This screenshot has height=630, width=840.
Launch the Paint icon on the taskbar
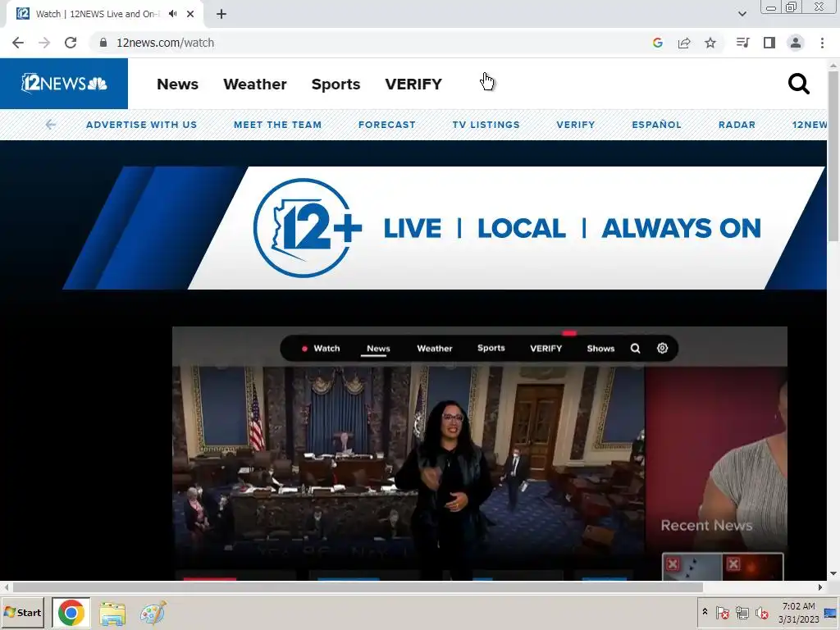(153, 614)
